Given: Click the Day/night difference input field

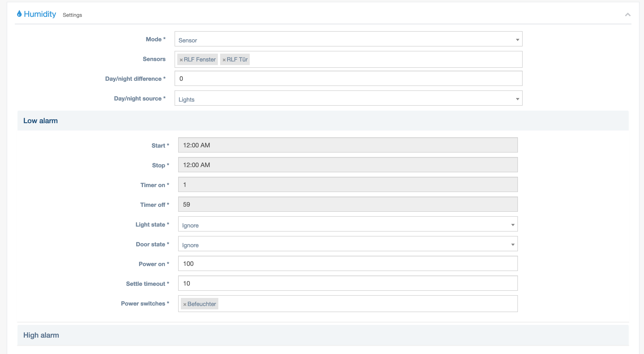Looking at the screenshot, I should tap(348, 79).
